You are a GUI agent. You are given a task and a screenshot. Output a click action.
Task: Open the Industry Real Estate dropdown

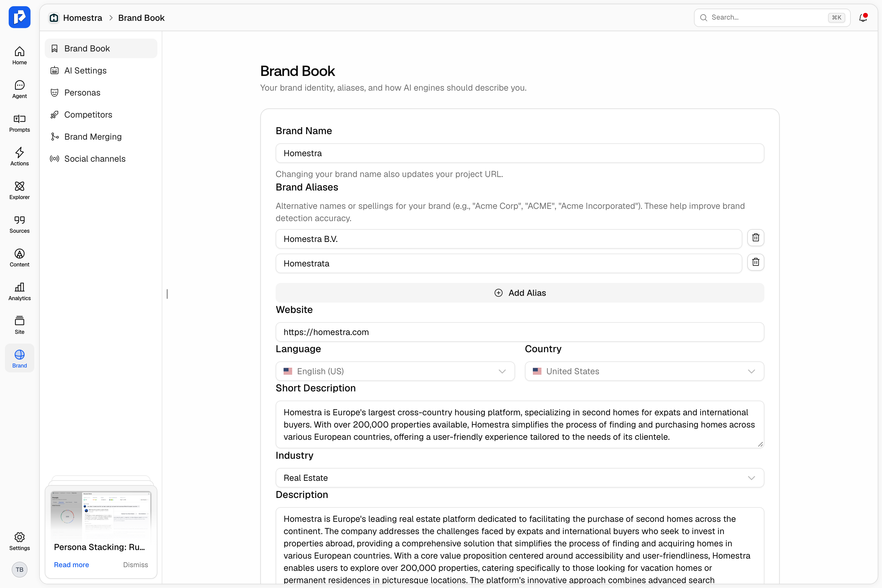(x=520, y=478)
